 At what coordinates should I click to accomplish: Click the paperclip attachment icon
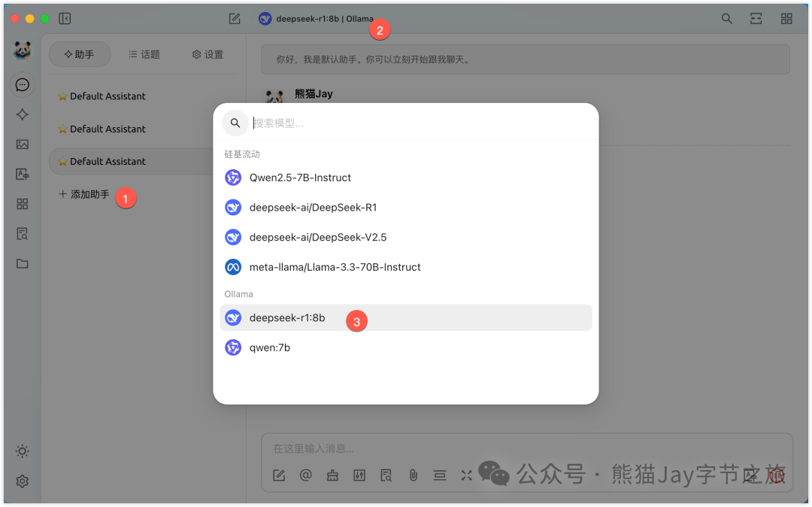tap(414, 475)
